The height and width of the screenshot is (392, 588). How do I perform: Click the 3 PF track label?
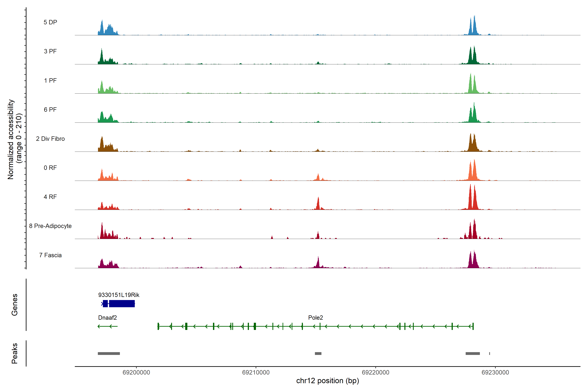tap(50, 51)
